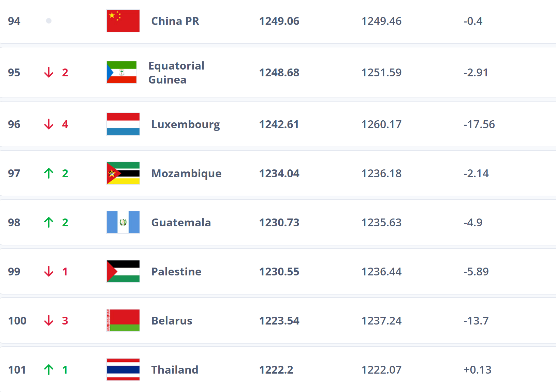Click the Equatorial Guinea flag
Image resolution: width=556 pixels, height=392 pixels.
(x=122, y=72)
